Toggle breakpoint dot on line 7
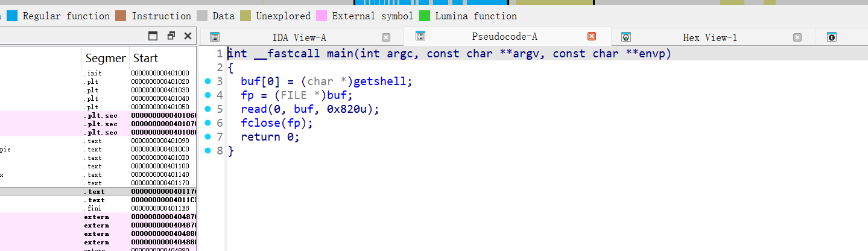 [208, 137]
